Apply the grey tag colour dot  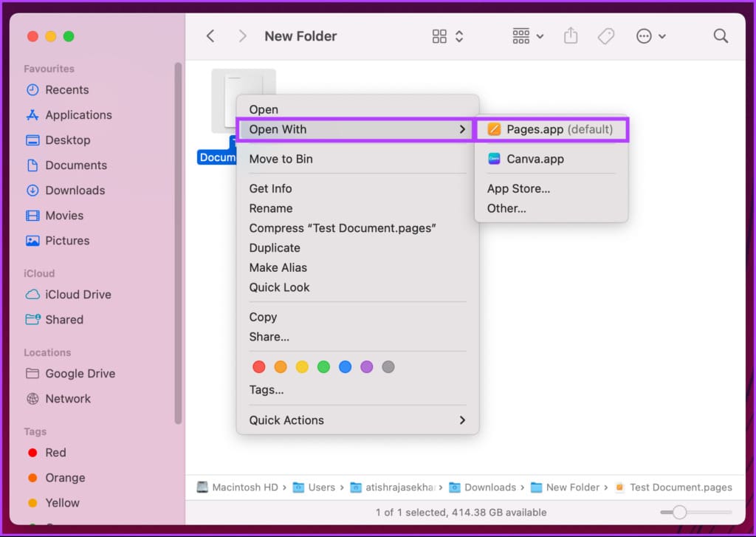(388, 367)
